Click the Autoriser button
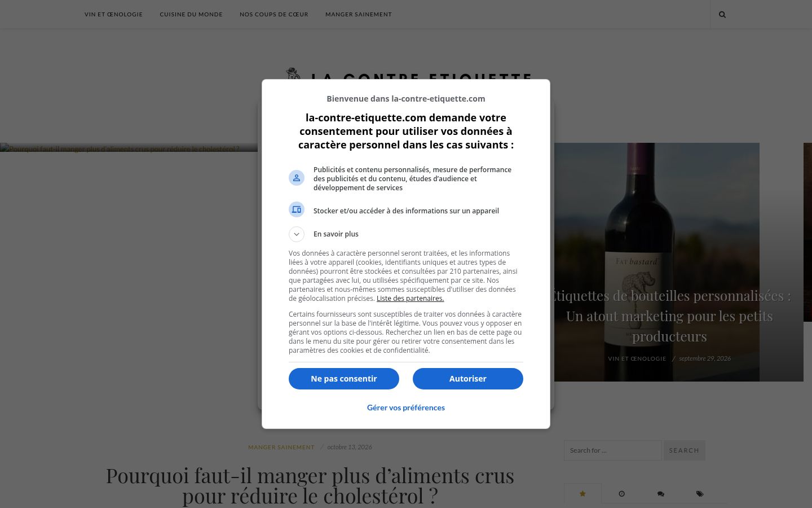 click(x=468, y=379)
